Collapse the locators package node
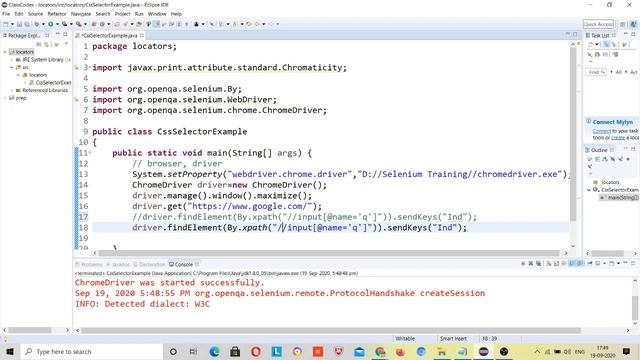 click(18, 75)
